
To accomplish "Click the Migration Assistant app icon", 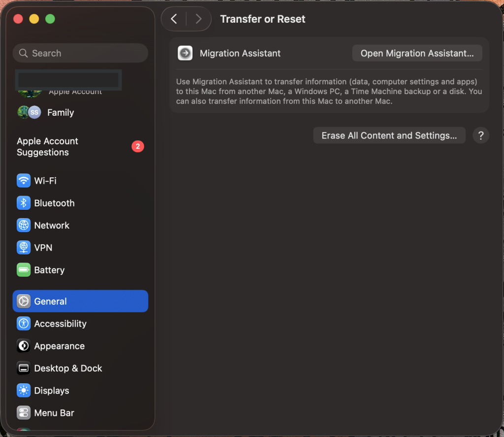I will pyautogui.click(x=185, y=53).
